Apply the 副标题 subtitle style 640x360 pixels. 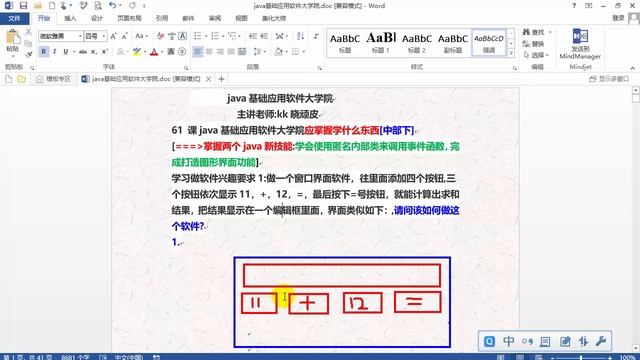pyautogui.click(x=453, y=42)
